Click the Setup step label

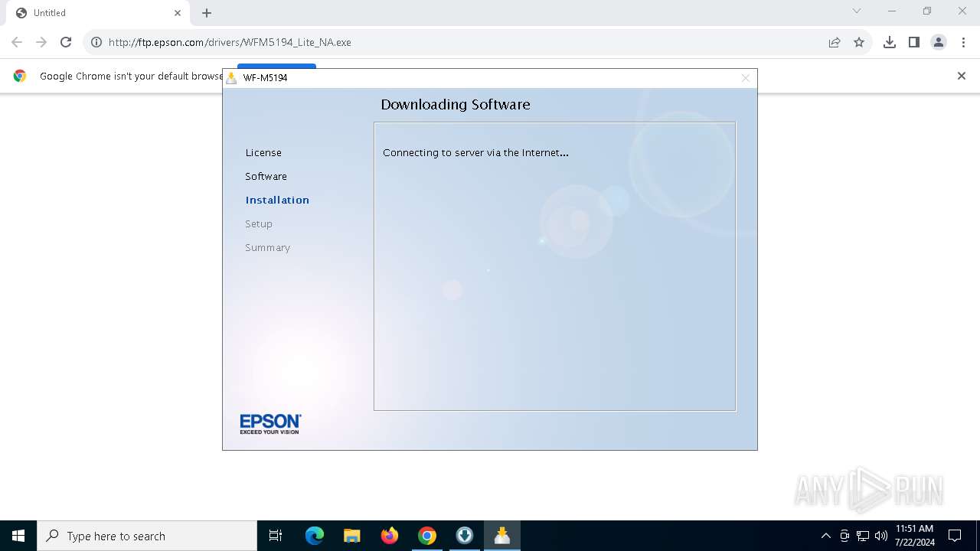(x=259, y=224)
